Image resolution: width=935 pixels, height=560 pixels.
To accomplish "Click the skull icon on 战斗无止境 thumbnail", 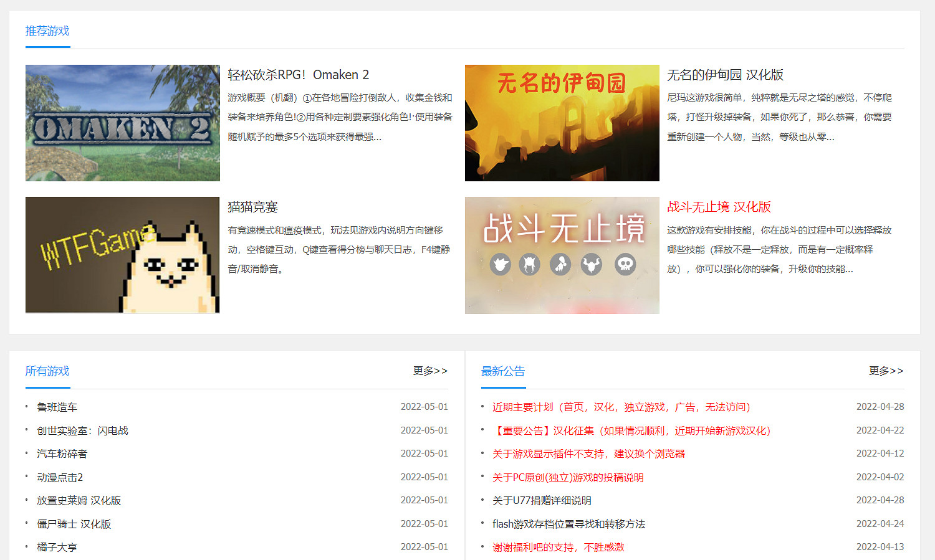I will (625, 264).
